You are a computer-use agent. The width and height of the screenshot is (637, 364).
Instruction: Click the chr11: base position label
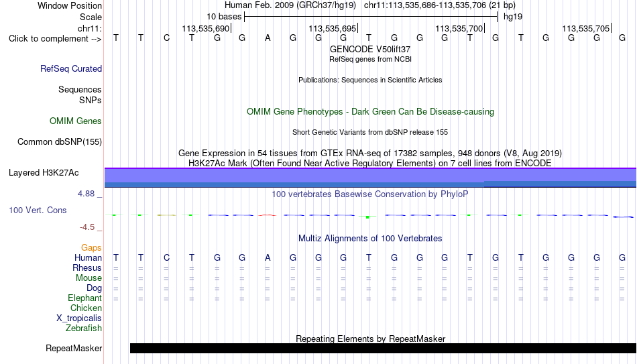click(x=89, y=28)
